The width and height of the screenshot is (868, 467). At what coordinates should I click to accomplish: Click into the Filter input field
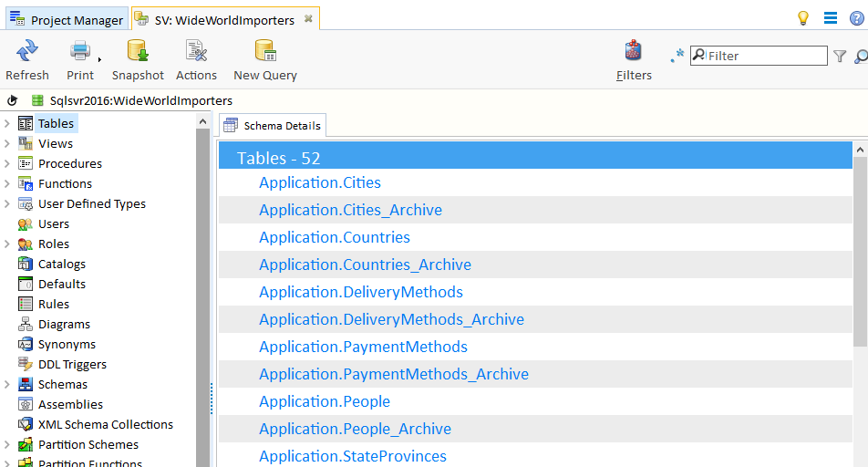click(759, 56)
